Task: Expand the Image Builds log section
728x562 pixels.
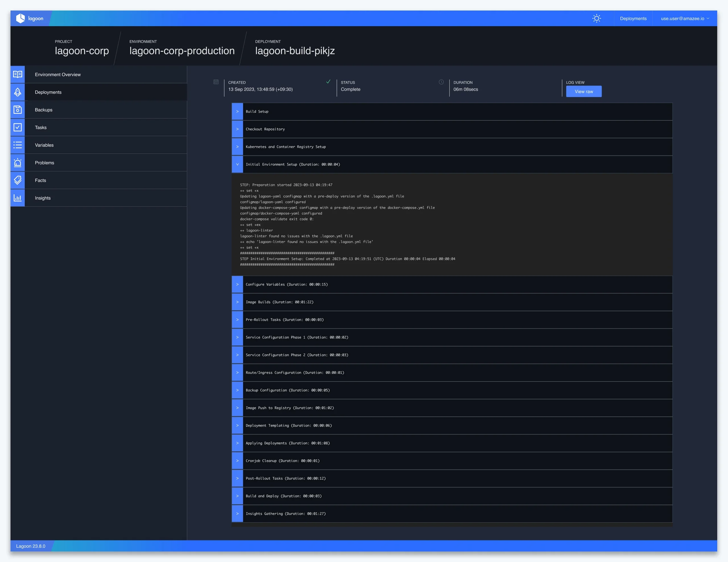Action: coord(237,302)
